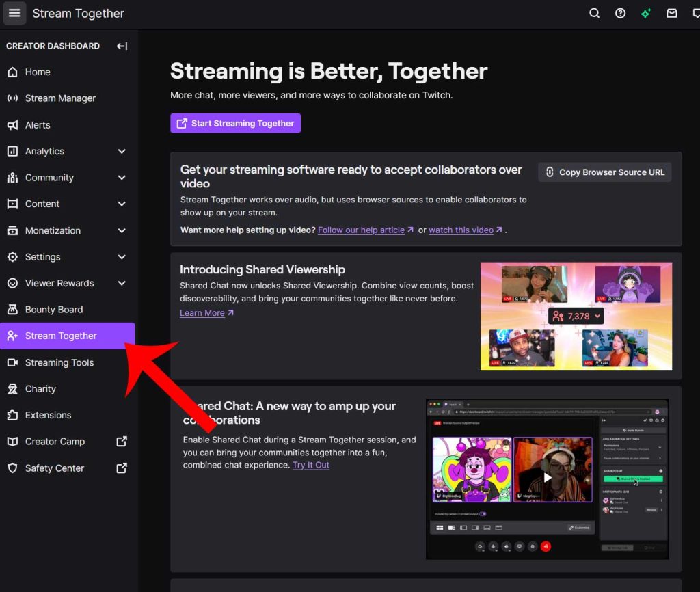
Task: Play the Shared Chat demo video
Action: 548,478
